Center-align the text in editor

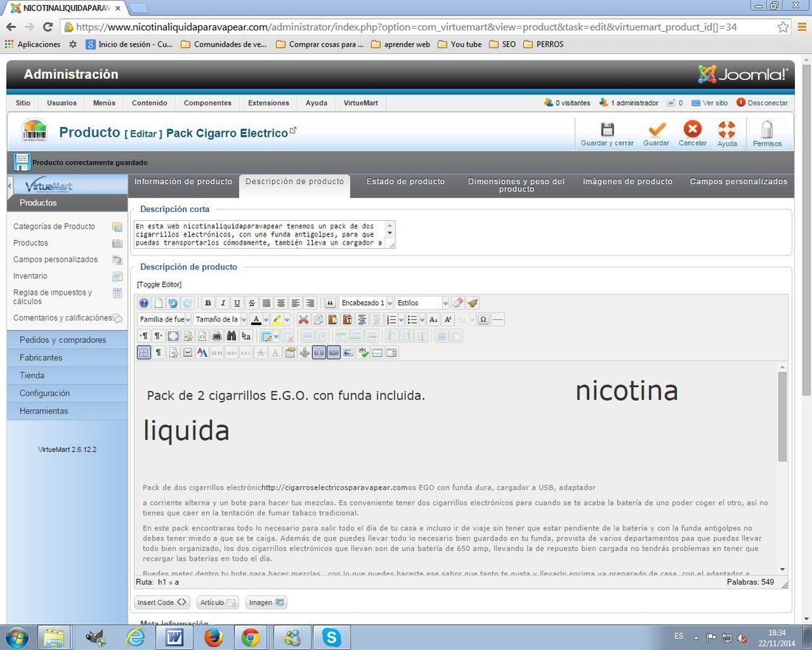pyautogui.click(x=281, y=303)
